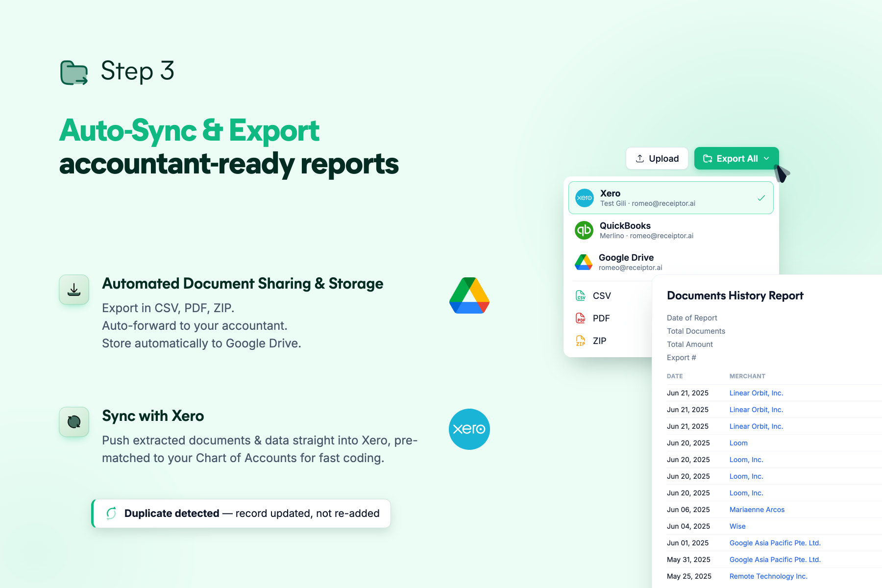The height and width of the screenshot is (588, 882).
Task: Click the QuickBooks logo in the export menu
Action: pyautogui.click(x=584, y=230)
